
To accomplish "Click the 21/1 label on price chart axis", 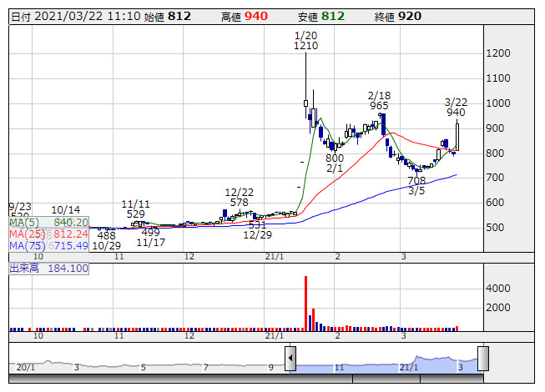I will (275, 257).
